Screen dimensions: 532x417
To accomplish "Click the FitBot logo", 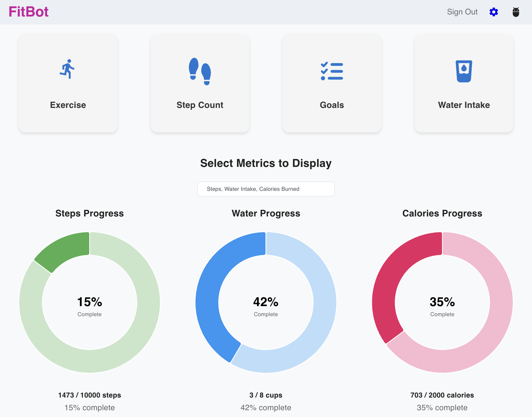I will 29,12.
